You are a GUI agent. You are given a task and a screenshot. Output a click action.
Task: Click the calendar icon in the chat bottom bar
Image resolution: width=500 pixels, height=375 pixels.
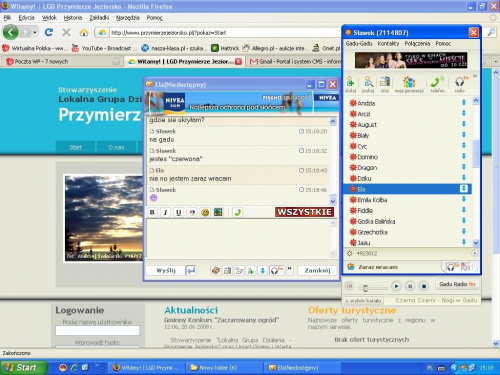[x=227, y=270]
